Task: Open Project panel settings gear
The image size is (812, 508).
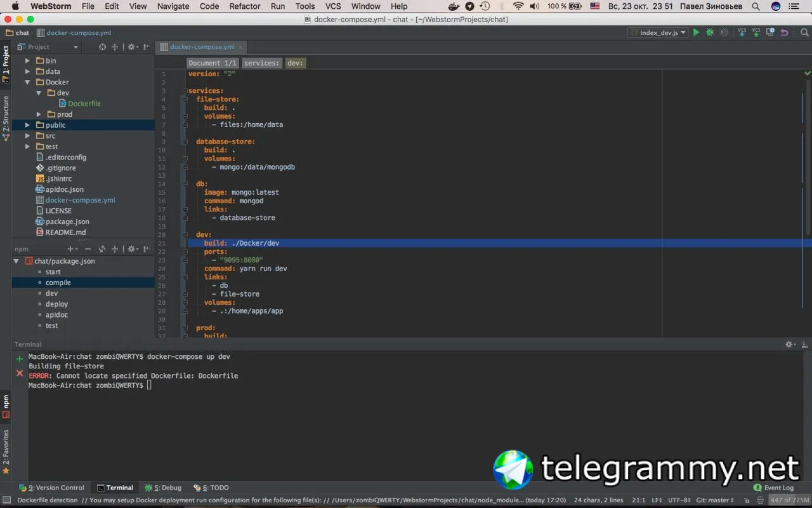Action: 132,47
